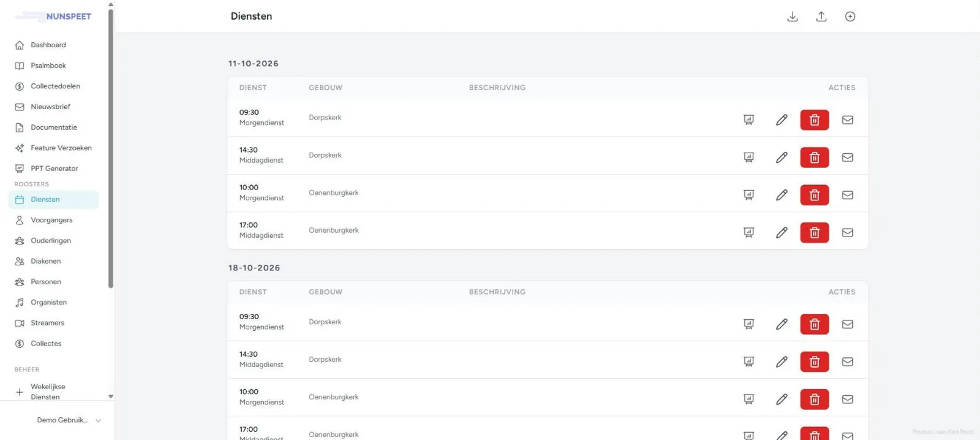This screenshot has width=980, height=440.
Task: Edit the 11-10-2026 09:30 Dorpskerk Morgendienst
Action: pos(782,120)
